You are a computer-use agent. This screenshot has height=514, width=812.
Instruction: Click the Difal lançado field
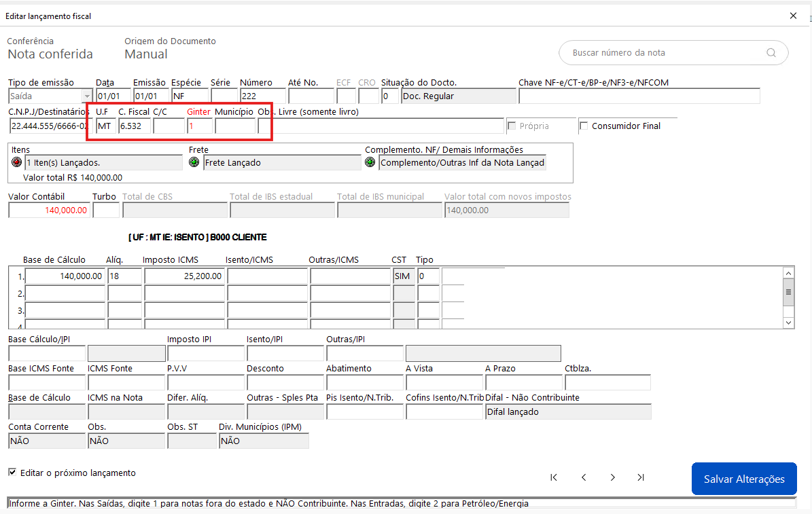click(x=569, y=411)
